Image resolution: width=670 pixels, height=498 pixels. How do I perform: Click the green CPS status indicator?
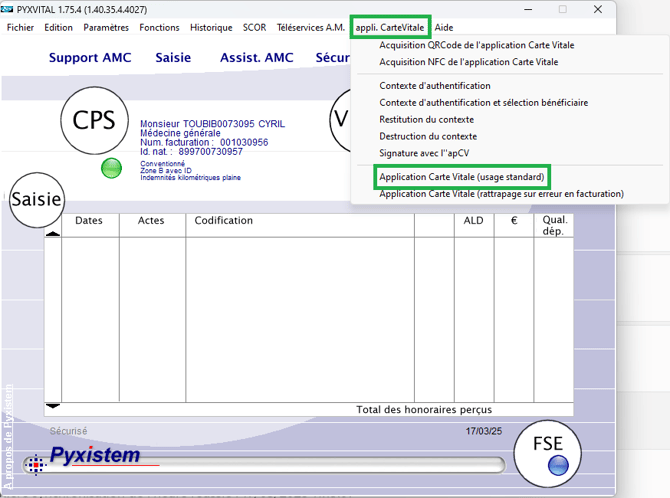(112, 168)
